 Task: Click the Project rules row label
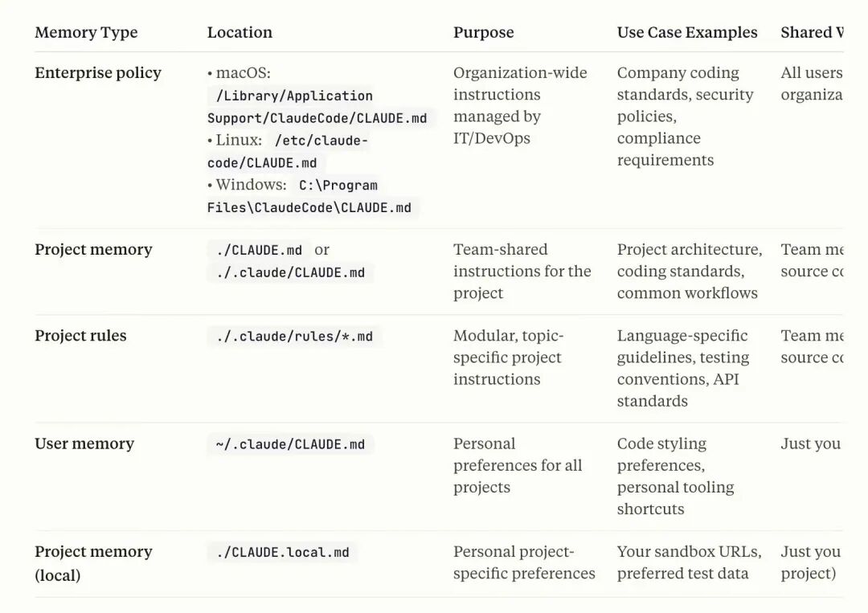click(x=80, y=336)
